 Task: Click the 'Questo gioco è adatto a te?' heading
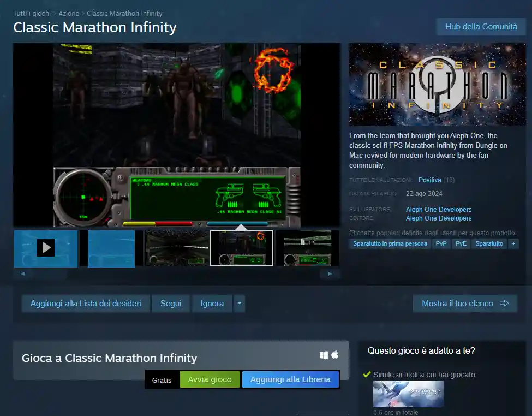tap(421, 351)
